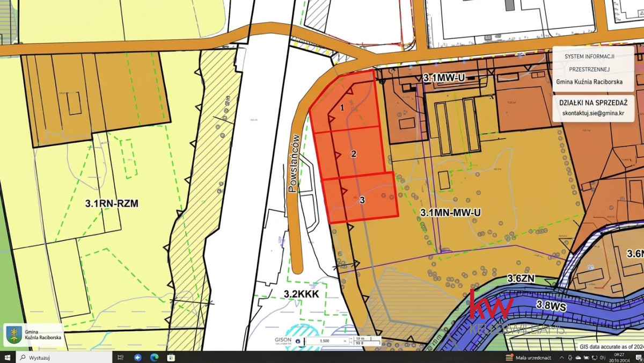This screenshot has width=644, height=363.
Task: Click the network icon in system tray
Action: tap(594, 358)
